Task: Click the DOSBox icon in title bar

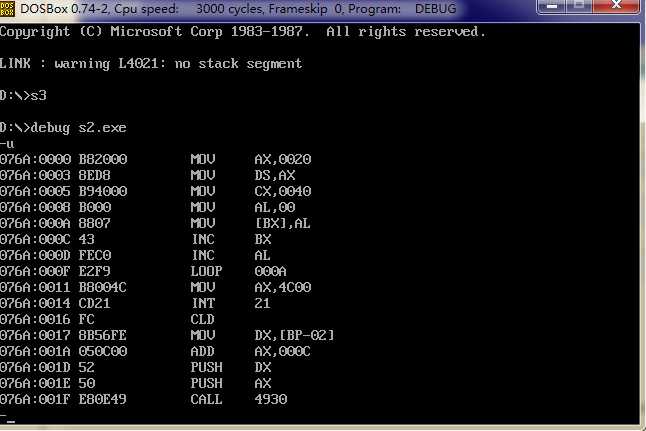Action: point(7,8)
